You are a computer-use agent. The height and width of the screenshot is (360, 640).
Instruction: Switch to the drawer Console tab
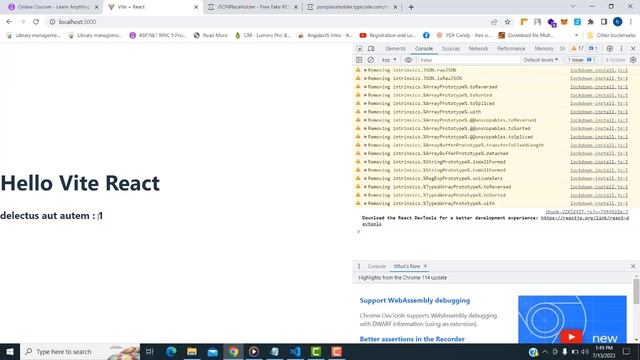coord(376,266)
